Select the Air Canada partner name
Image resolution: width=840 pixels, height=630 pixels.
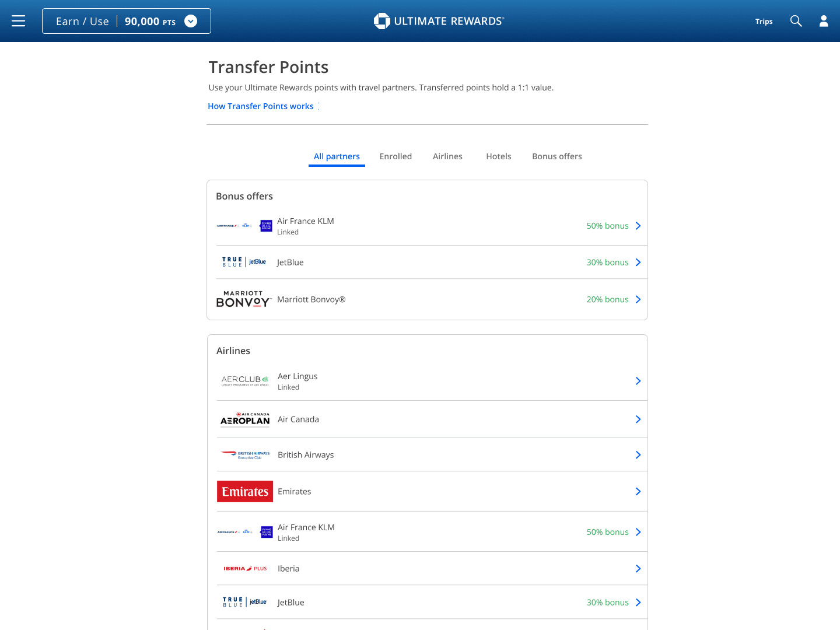point(298,419)
